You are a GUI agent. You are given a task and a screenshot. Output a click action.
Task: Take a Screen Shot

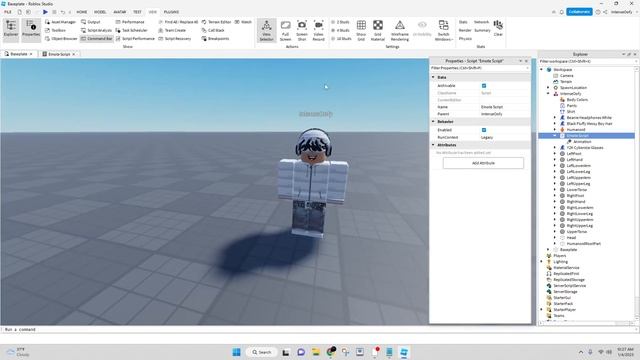point(302,30)
